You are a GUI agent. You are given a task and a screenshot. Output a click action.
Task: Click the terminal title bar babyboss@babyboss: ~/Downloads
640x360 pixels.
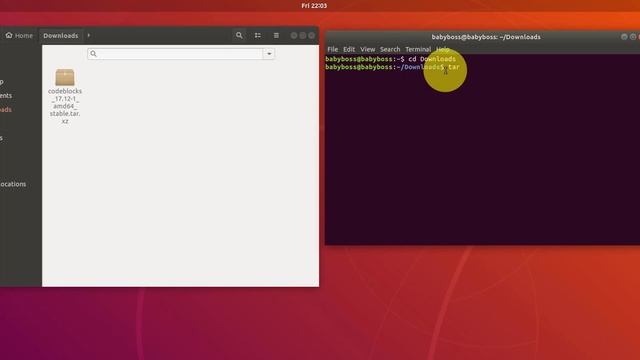486,37
